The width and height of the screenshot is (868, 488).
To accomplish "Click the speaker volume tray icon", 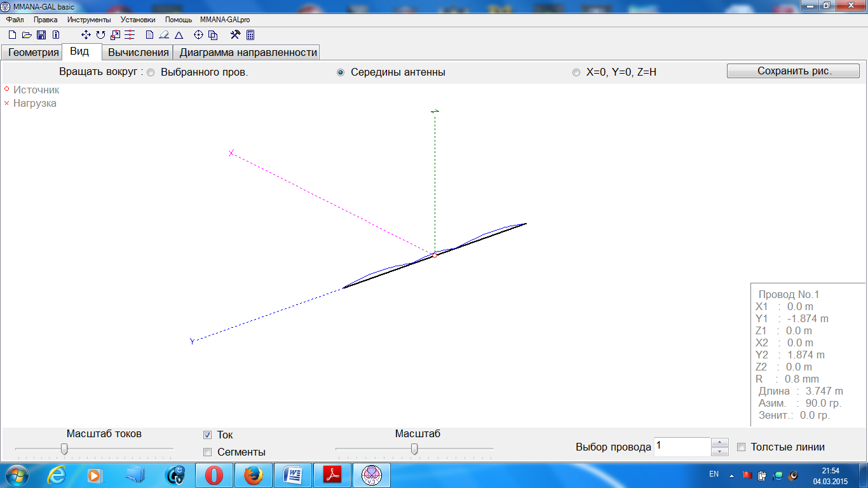I will [793, 475].
